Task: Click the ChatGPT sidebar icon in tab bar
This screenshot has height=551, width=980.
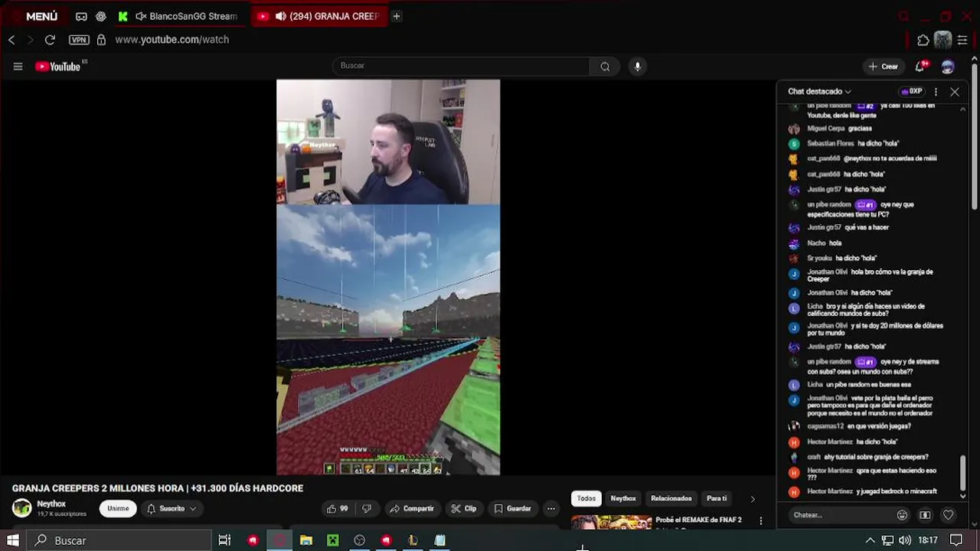Action: (101, 16)
